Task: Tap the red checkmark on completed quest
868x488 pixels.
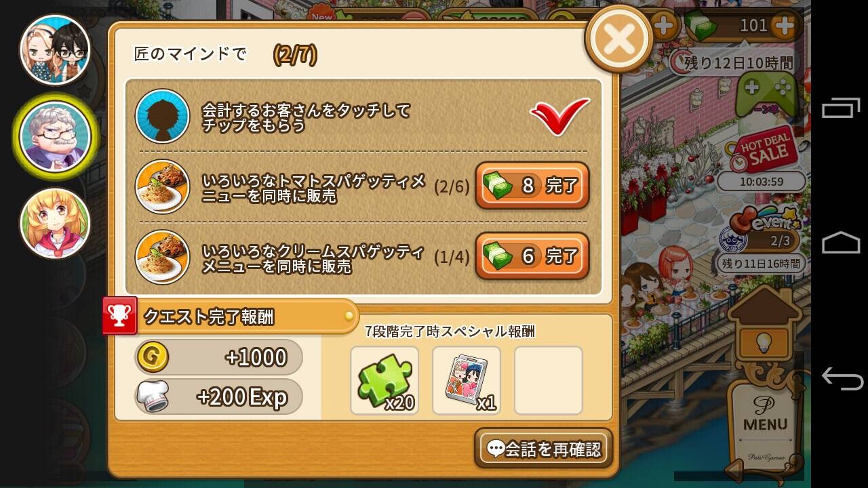Action: 560,115
